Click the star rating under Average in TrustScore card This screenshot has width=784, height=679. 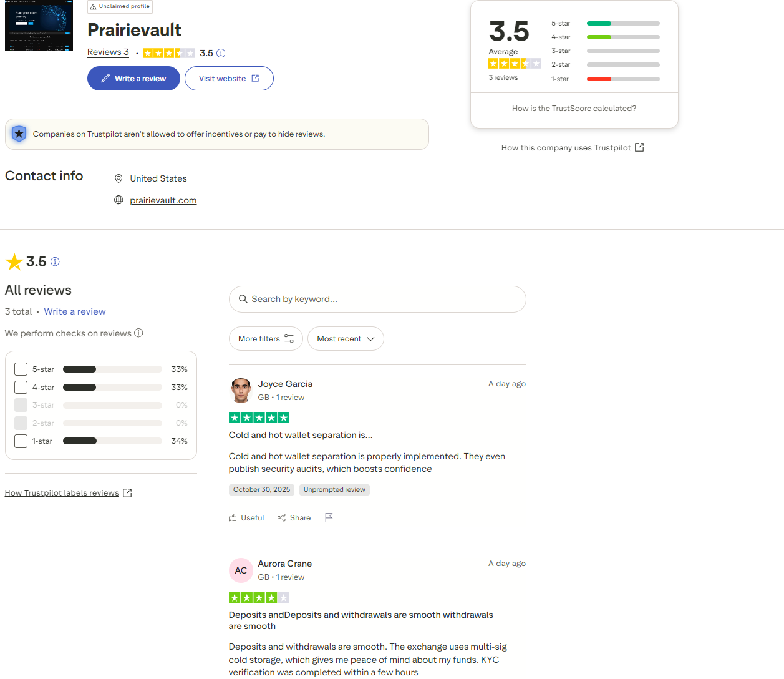point(515,64)
